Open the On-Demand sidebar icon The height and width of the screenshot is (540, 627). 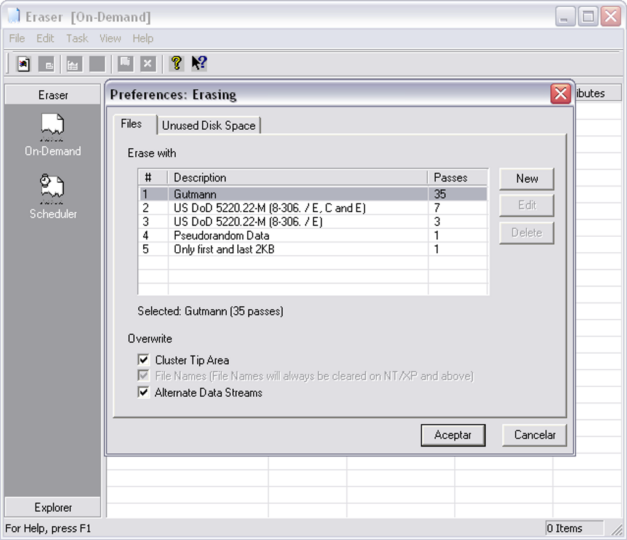click(52, 134)
